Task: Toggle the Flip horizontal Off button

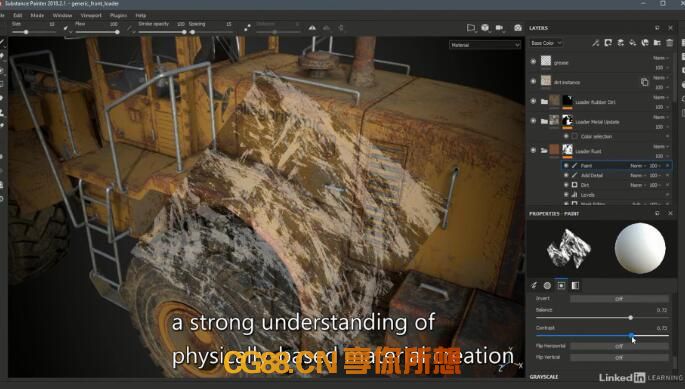Action: [619, 346]
